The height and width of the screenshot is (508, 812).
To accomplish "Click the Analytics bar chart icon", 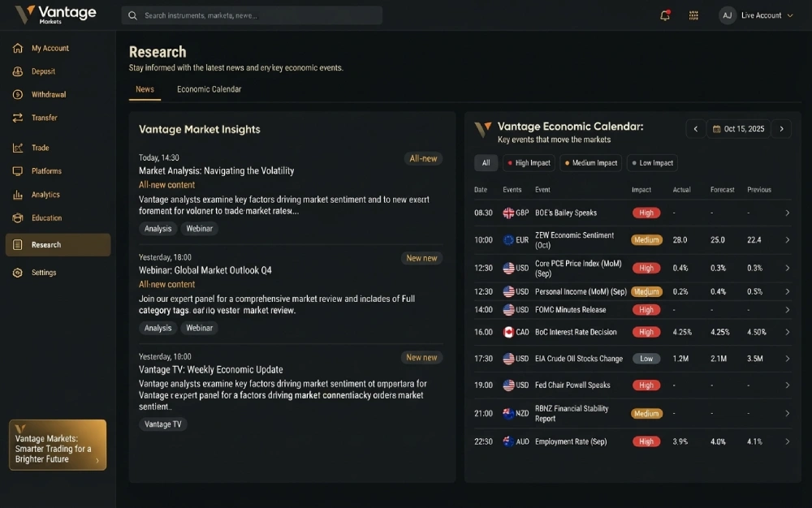I will pos(18,195).
